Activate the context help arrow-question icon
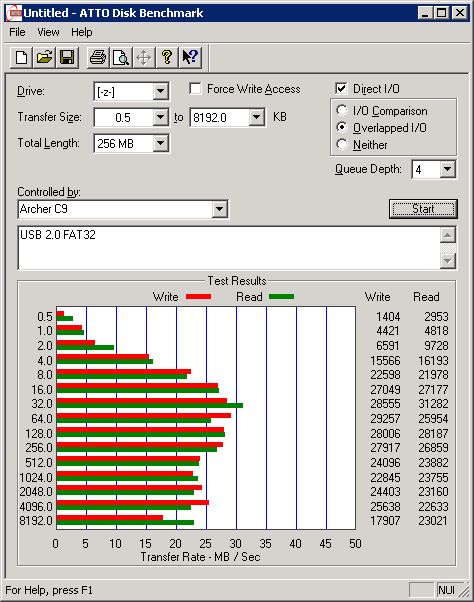Image resolution: width=474 pixels, height=602 pixels. click(190, 58)
